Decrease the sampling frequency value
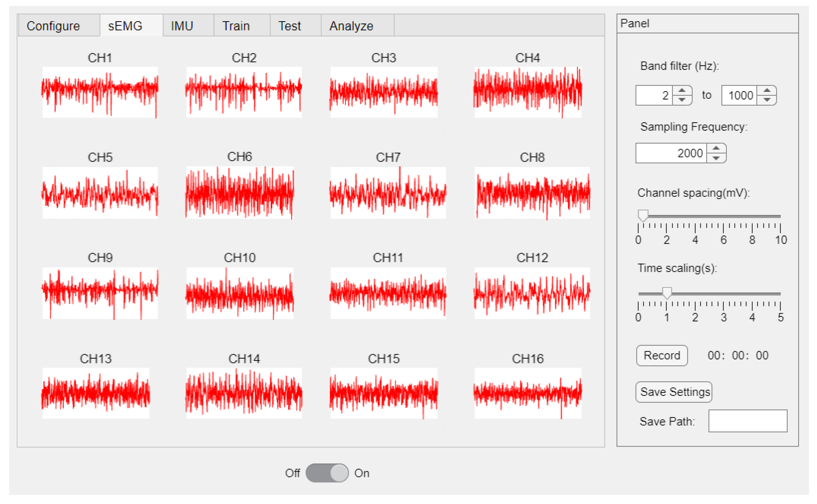The width and height of the screenshot is (817, 504). pyautogui.click(x=716, y=158)
